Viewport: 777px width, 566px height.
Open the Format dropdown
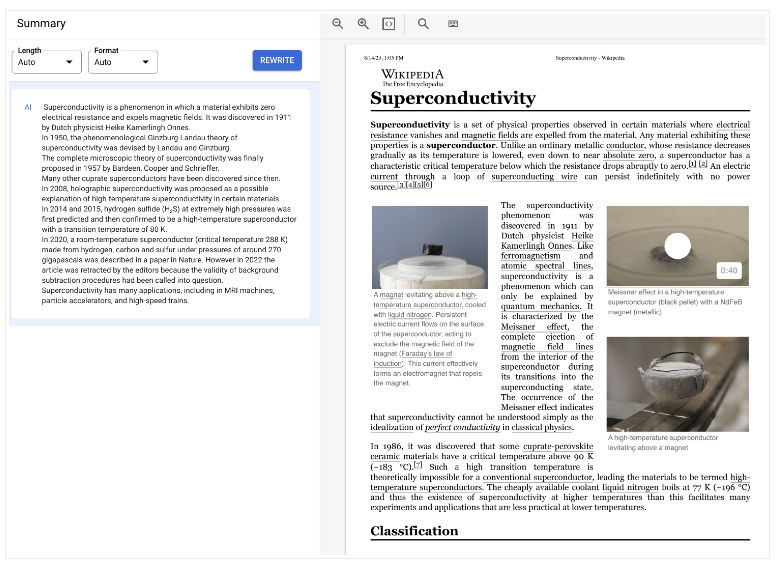click(123, 62)
